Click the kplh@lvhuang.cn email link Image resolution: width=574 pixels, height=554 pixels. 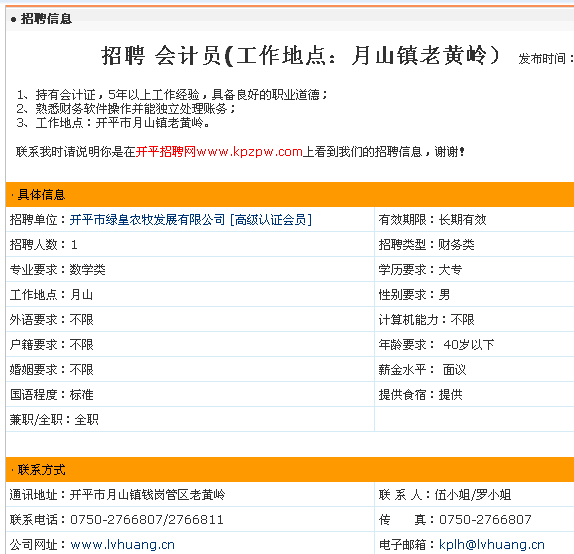[x=492, y=544]
